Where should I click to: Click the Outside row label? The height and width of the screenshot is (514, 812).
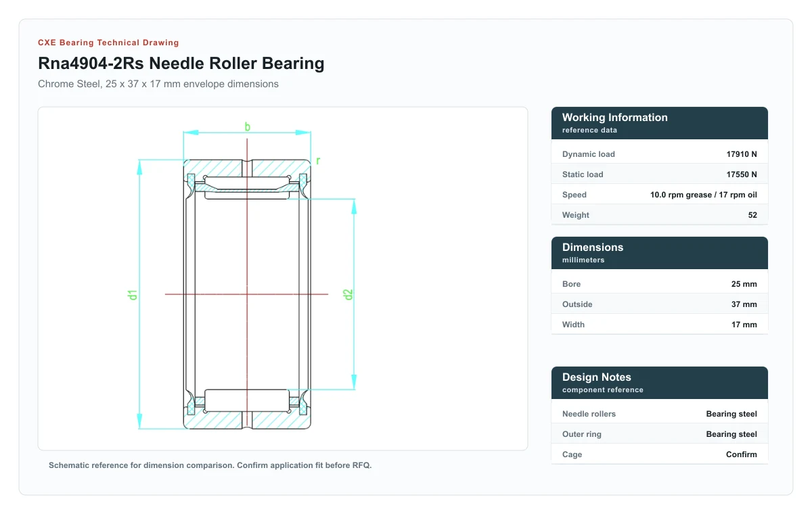click(x=577, y=304)
